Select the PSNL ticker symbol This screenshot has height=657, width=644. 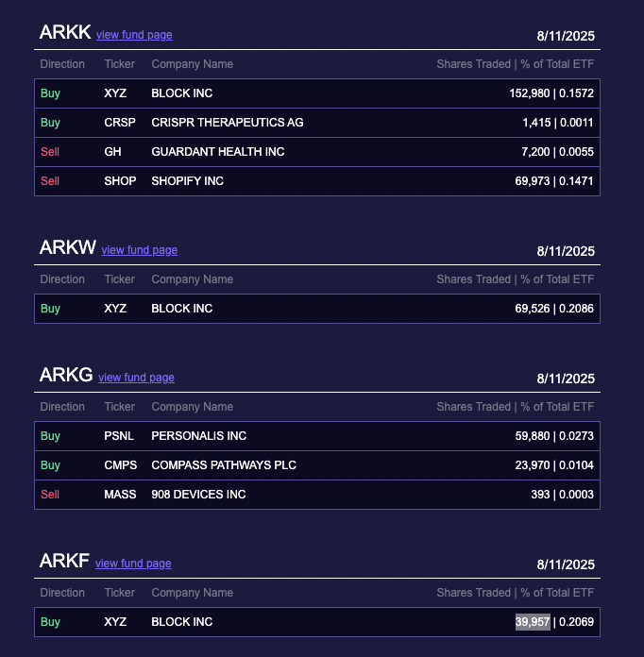coord(119,436)
